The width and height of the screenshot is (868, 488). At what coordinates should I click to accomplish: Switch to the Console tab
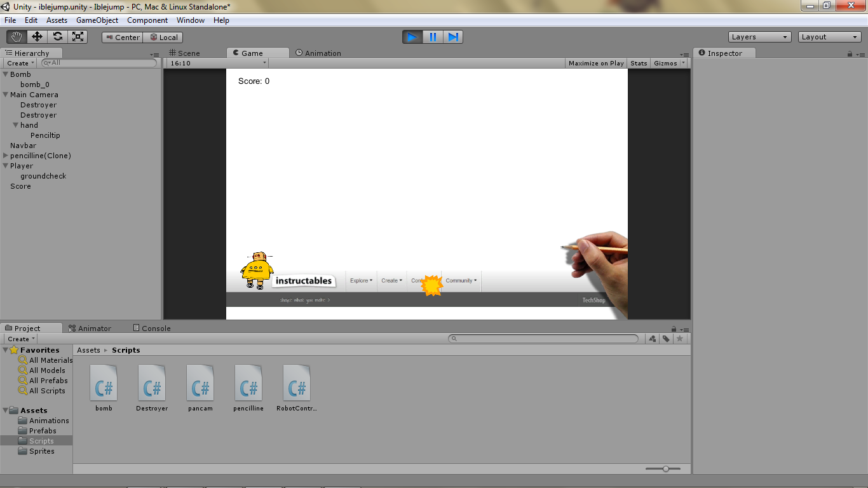point(152,329)
